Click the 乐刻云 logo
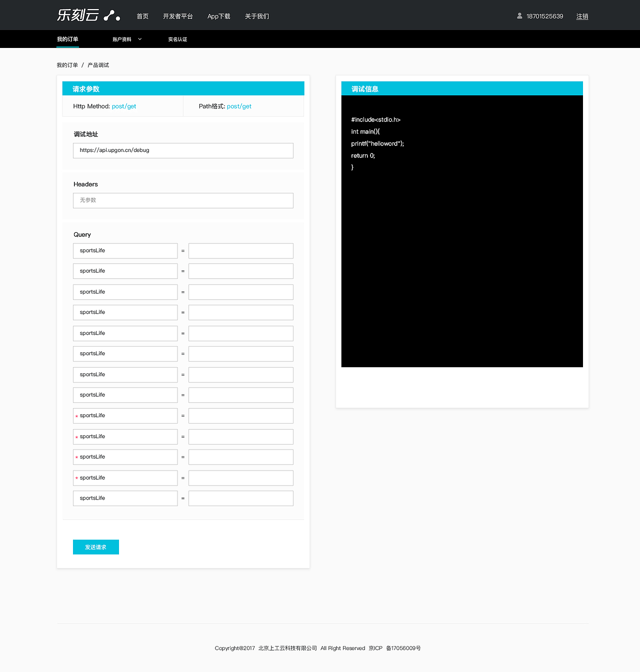The height and width of the screenshot is (672, 640). coord(88,15)
